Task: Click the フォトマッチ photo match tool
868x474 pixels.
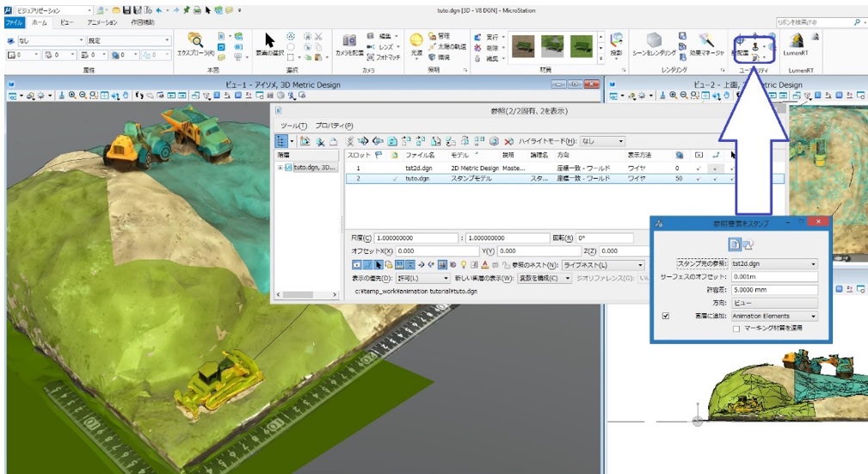Action: tap(385, 58)
